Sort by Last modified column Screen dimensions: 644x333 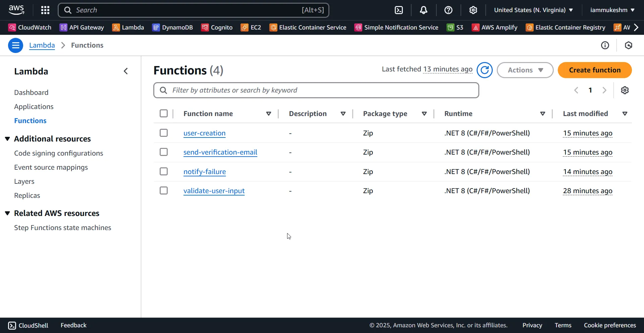[585, 114]
